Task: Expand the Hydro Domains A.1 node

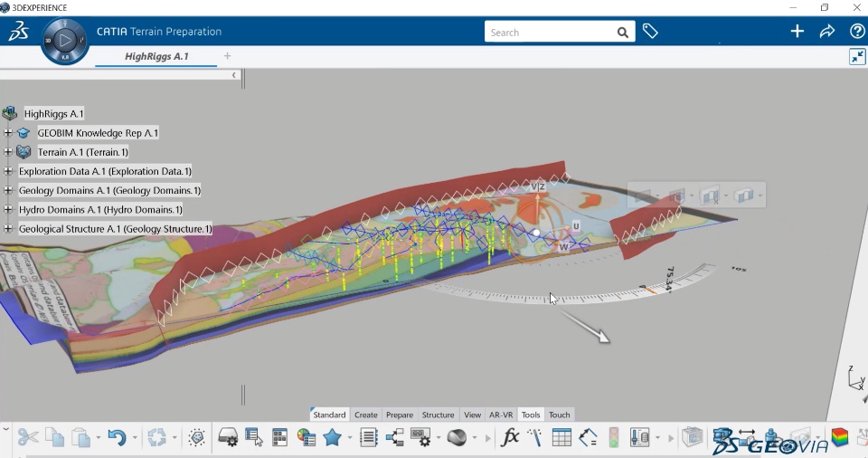Action: point(8,210)
